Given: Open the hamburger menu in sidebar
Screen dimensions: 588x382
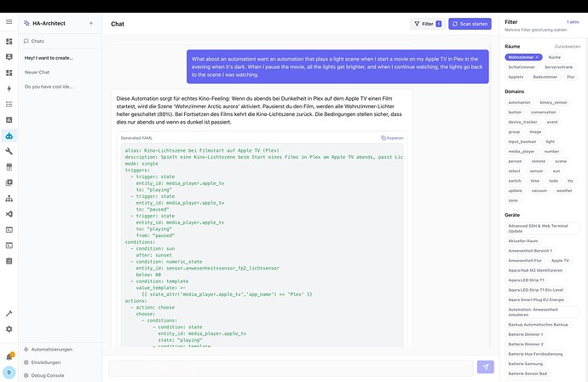Looking at the screenshot, I should 9,24.
